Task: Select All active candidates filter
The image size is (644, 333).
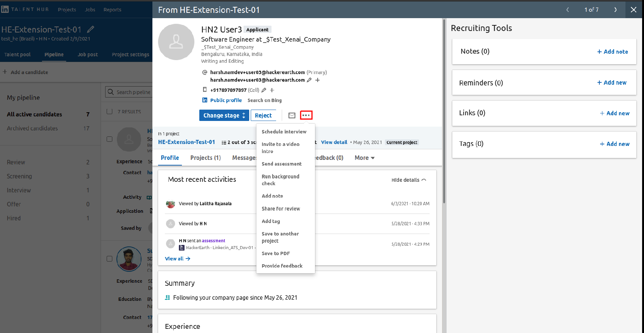Action: [48, 114]
